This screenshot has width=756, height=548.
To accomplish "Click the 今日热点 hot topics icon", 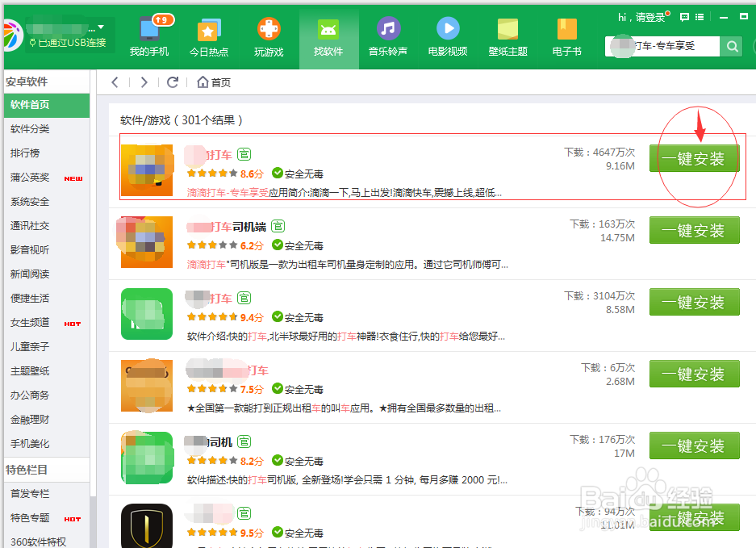I will coord(209,30).
